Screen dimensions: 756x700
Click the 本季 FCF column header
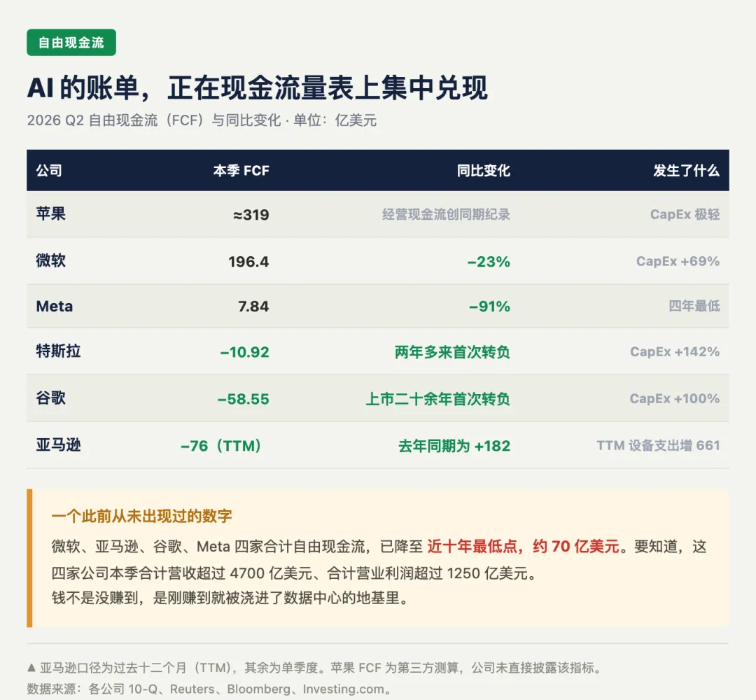[241, 170]
